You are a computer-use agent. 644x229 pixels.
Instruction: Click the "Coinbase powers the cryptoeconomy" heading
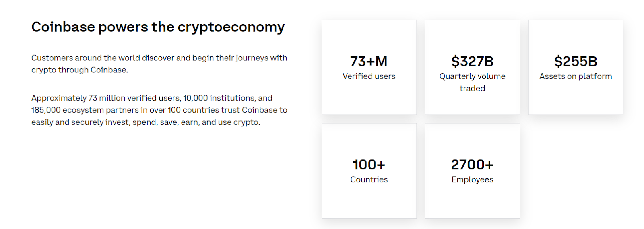[158, 27]
